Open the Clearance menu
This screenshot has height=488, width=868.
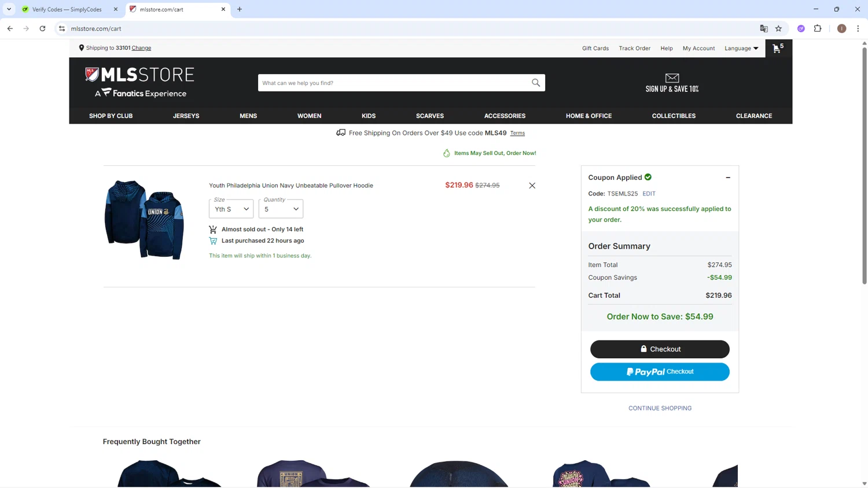(x=754, y=116)
